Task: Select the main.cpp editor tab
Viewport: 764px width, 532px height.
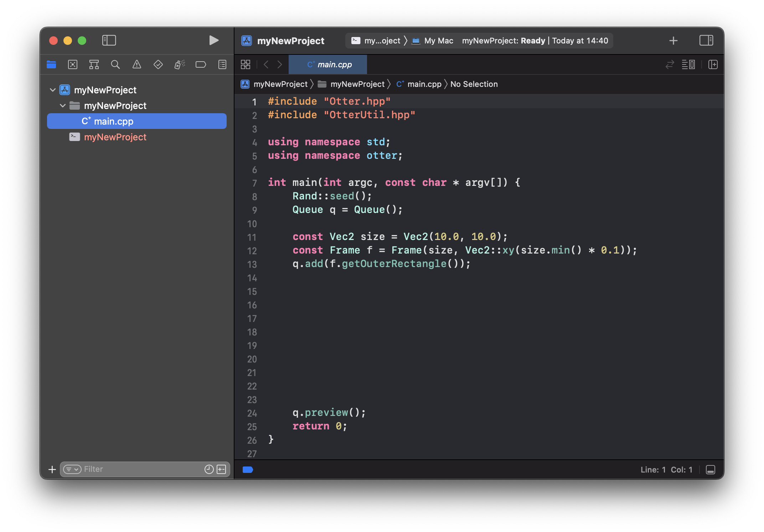Action: coord(329,64)
